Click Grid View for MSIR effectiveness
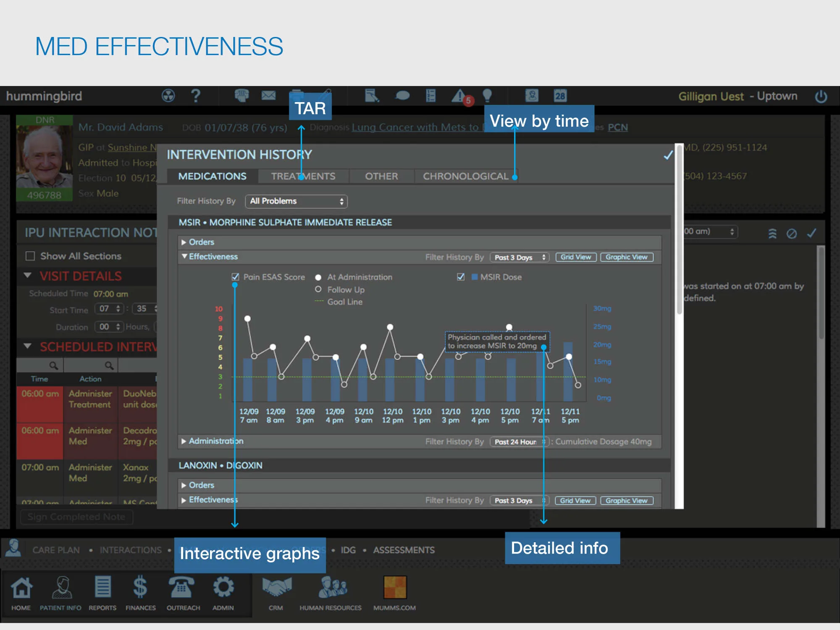This screenshot has width=840, height=630. coord(576,257)
